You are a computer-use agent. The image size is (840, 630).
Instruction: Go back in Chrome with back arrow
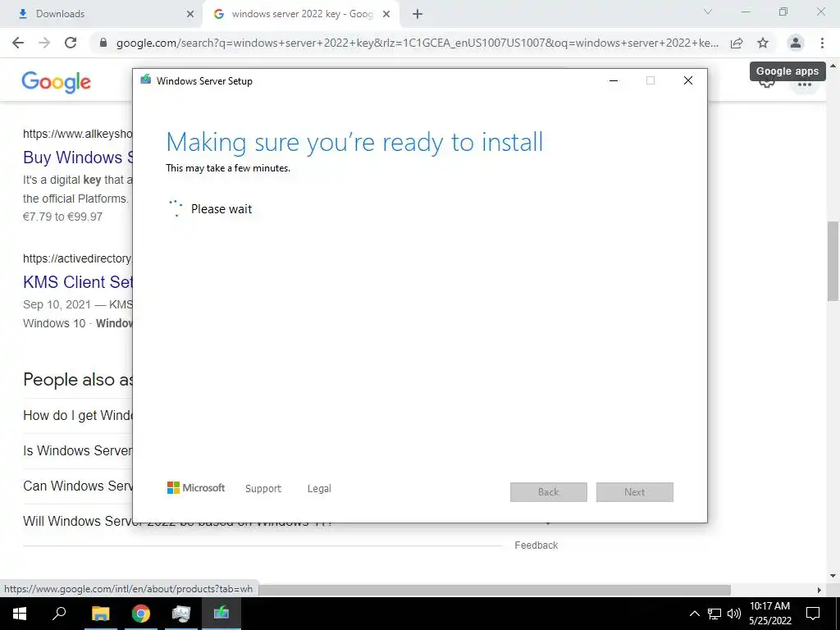(x=18, y=43)
